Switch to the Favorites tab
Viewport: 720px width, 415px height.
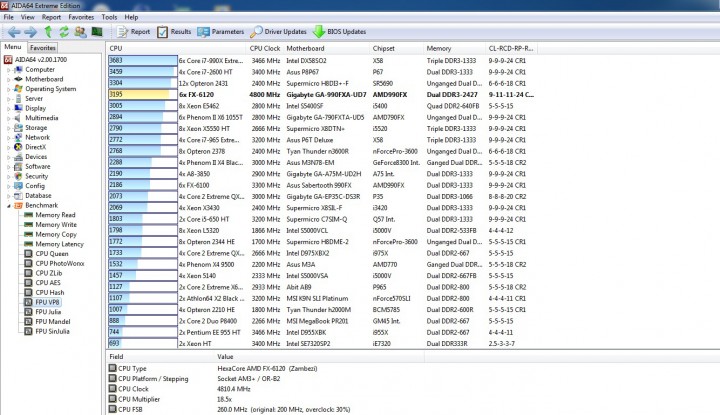[43, 47]
